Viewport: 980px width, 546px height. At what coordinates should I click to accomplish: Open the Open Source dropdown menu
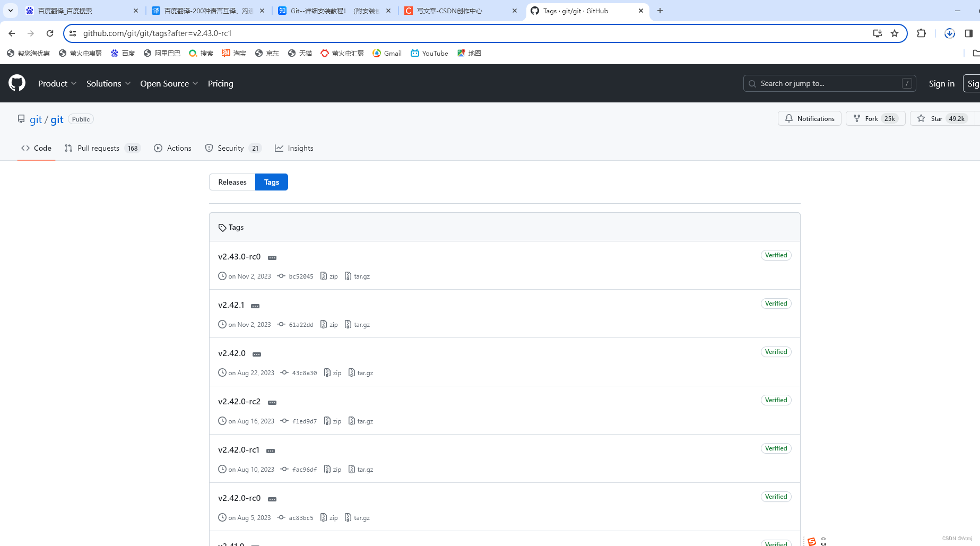coord(169,83)
